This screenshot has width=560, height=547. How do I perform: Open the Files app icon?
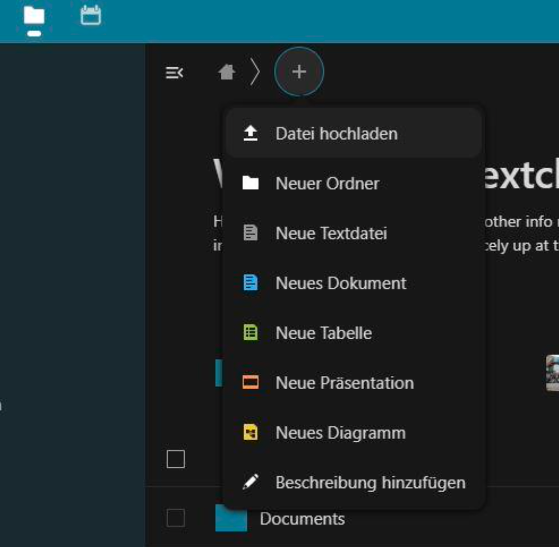(34, 16)
